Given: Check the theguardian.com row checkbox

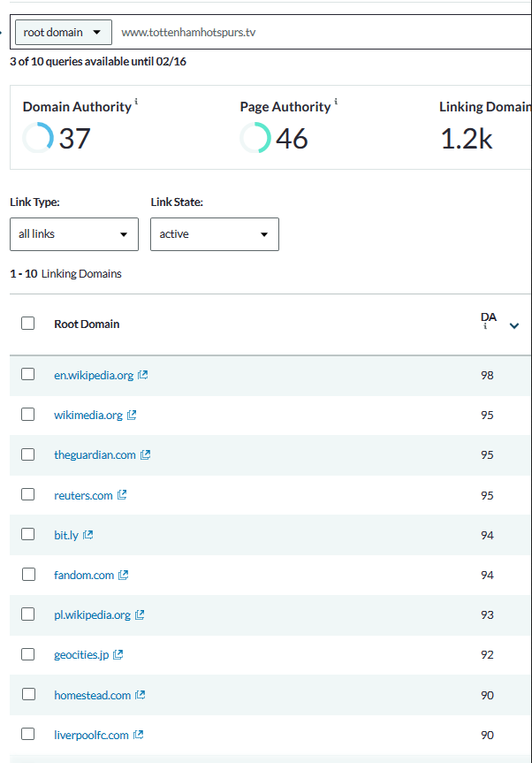Looking at the screenshot, I should tap(27, 454).
